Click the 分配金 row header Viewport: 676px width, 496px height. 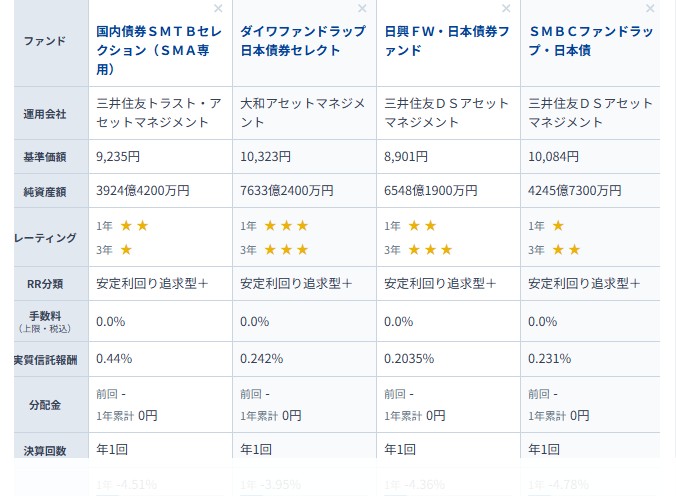tap(44, 405)
